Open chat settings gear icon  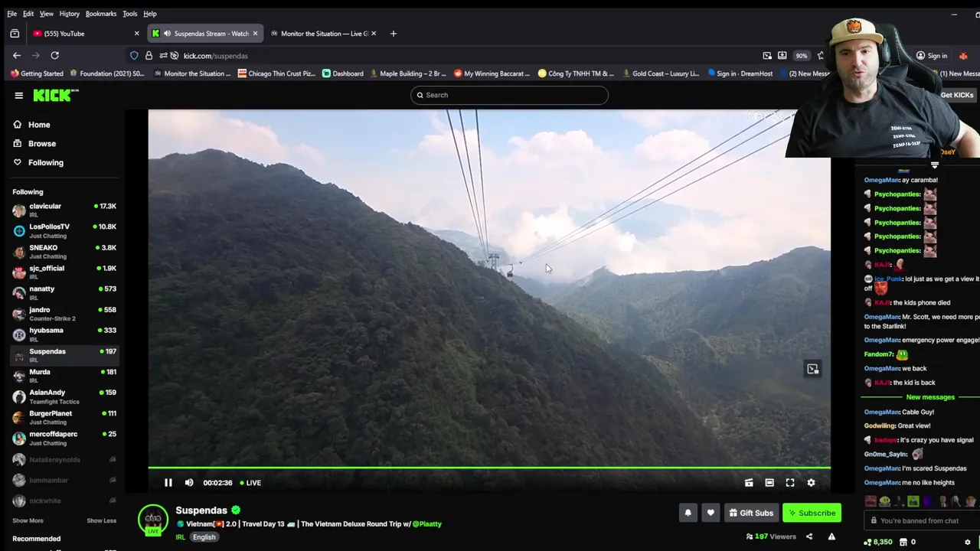pyautogui.click(x=968, y=542)
